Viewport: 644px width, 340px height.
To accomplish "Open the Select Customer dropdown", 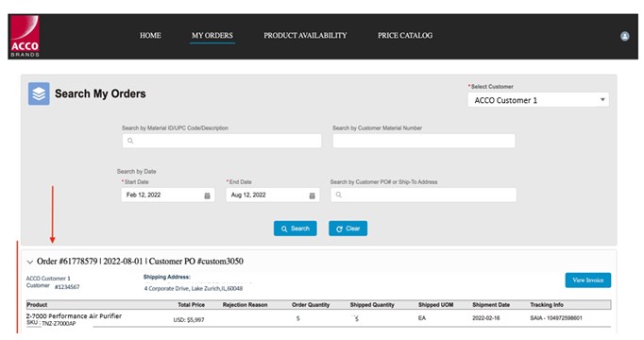I will (x=538, y=100).
